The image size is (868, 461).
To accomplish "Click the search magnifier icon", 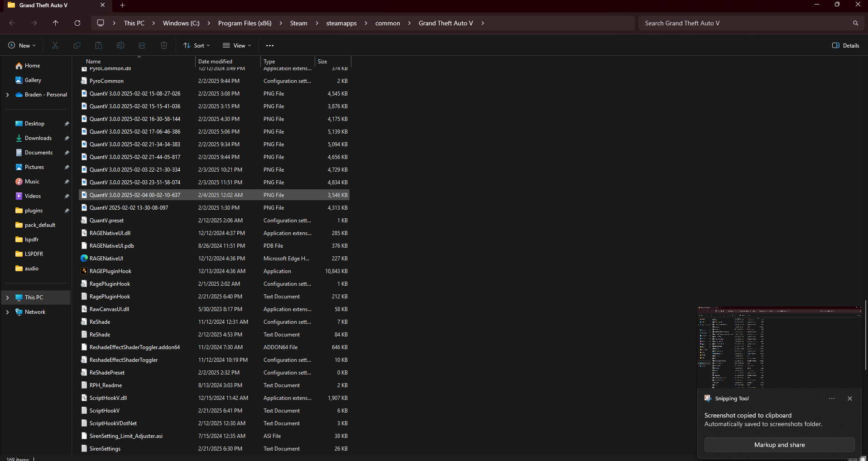I will 855,23.
